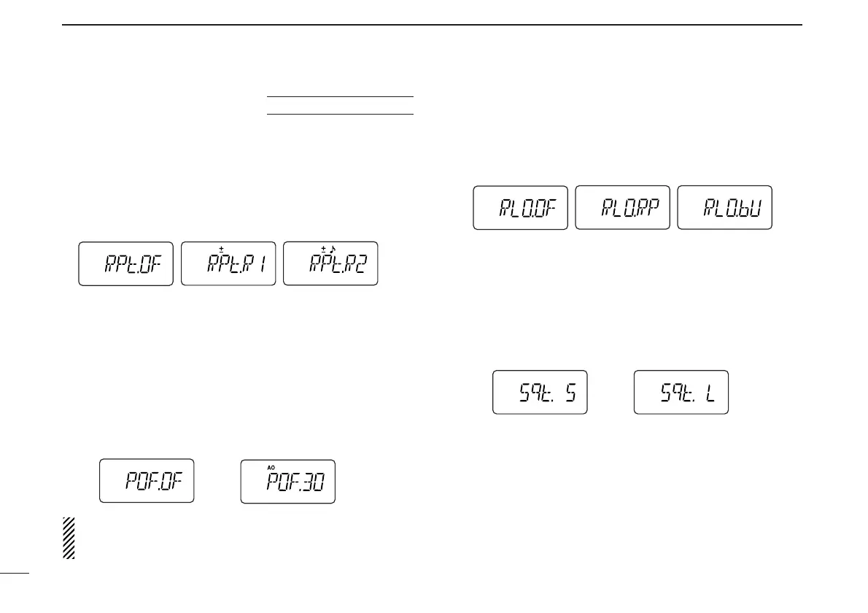Click the musical note icon in RPt.R2 display
Screen dimensions: 868x613
tap(333, 250)
